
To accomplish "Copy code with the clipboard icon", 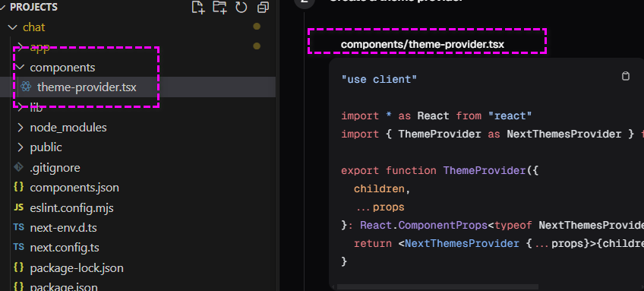I will 626,76.
